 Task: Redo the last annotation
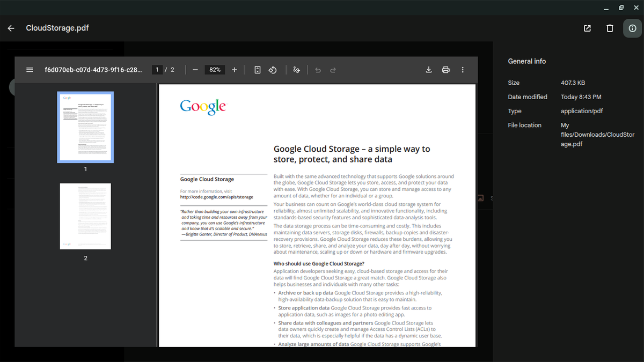pyautogui.click(x=333, y=70)
